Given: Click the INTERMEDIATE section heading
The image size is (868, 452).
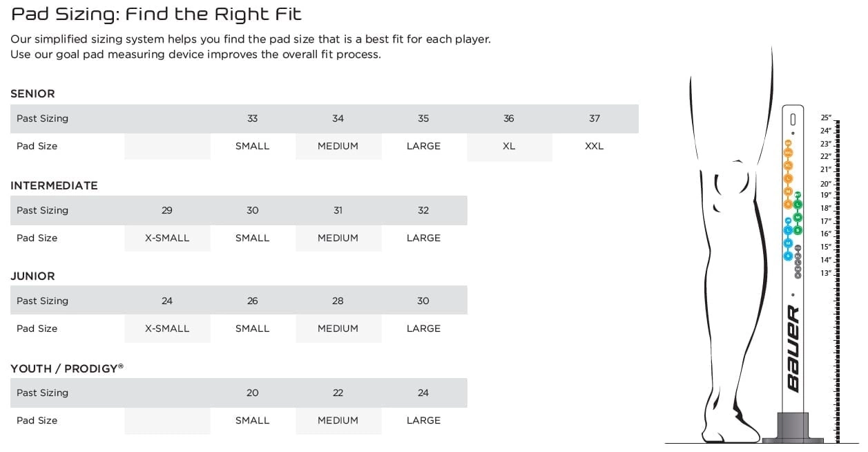Looking at the screenshot, I should pos(54,185).
